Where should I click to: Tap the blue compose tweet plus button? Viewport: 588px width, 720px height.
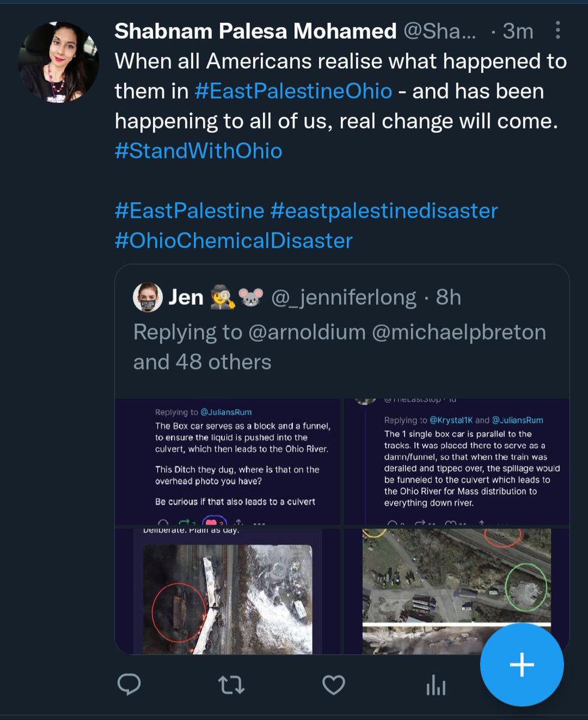(x=521, y=664)
